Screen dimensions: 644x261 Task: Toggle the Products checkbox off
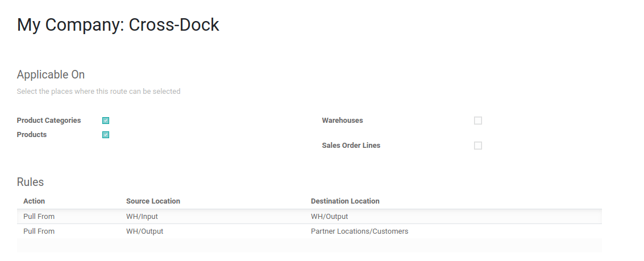point(106,135)
